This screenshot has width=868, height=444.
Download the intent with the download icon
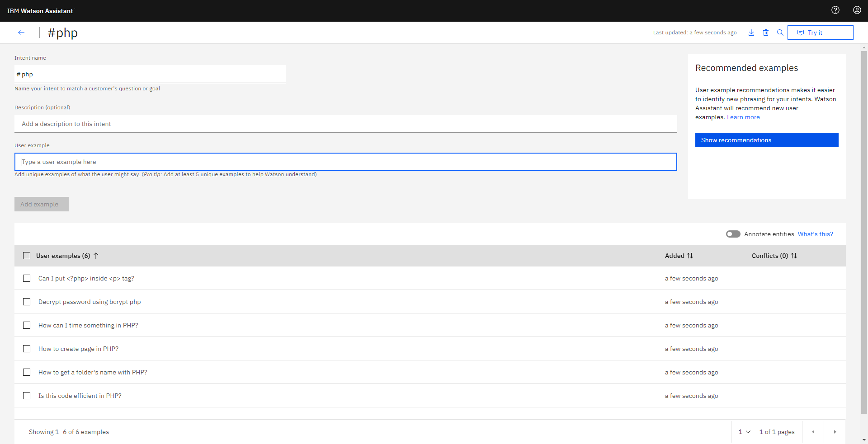pyautogui.click(x=751, y=33)
